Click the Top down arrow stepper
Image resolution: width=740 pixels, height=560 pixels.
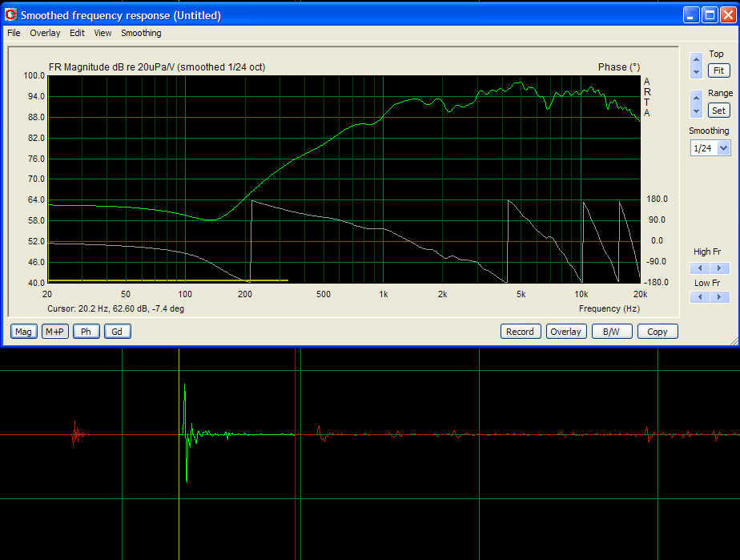[x=696, y=72]
